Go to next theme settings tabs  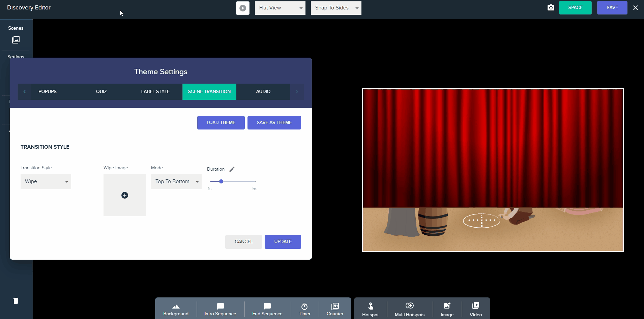coord(297,92)
